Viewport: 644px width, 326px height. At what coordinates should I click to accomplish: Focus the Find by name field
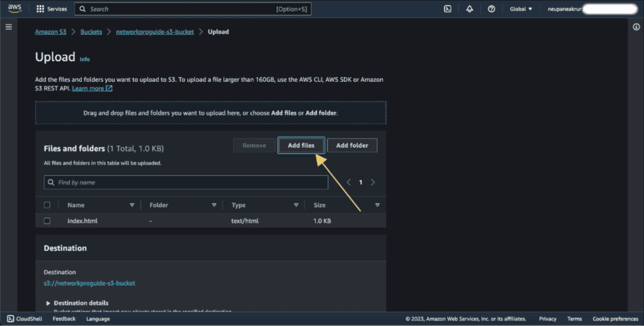pos(186,182)
